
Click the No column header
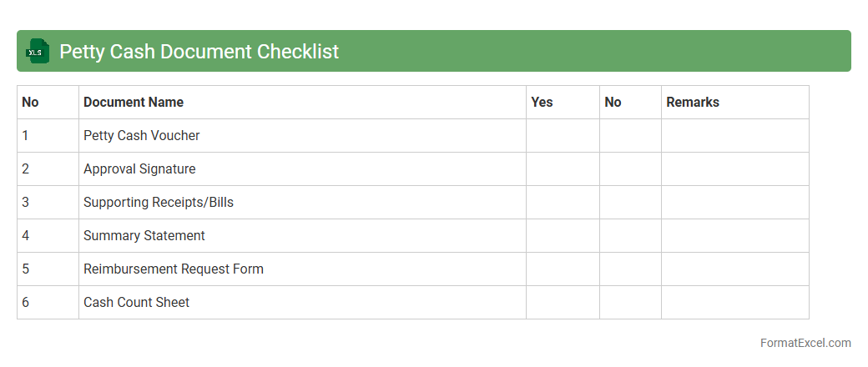click(x=613, y=102)
